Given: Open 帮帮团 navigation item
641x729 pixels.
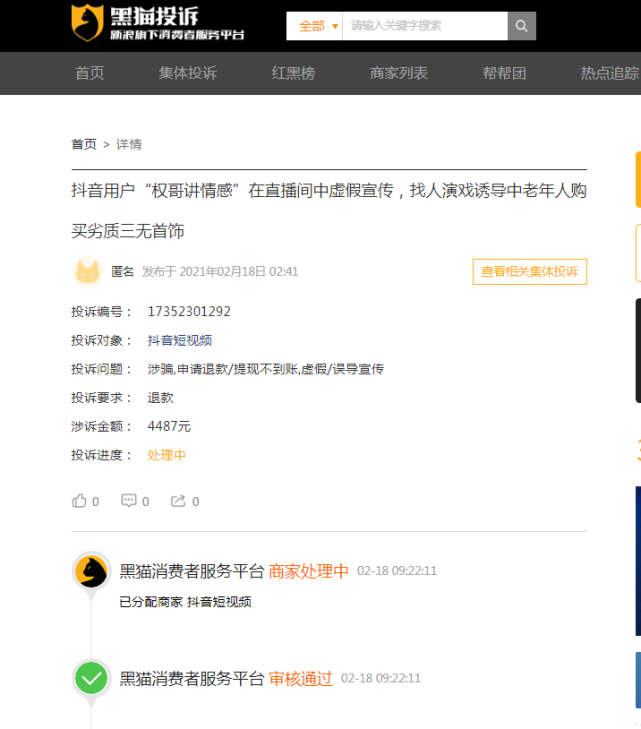Looking at the screenshot, I should (504, 73).
